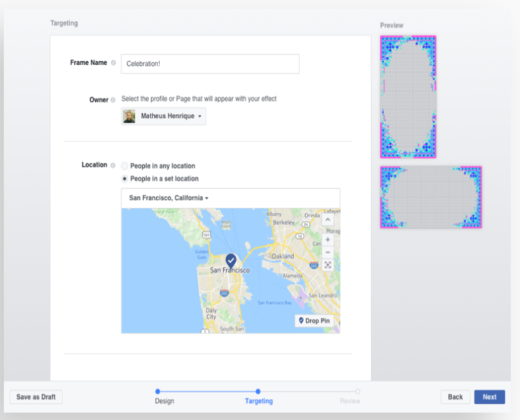Click the Interstate 280 shield on the map
The height and width of the screenshot is (420, 520).
pyautogui.click(x=224, y=293)
